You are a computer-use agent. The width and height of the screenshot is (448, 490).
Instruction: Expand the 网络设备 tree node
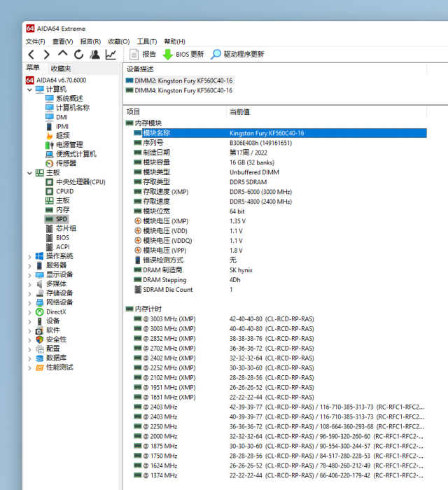coord(29,303)
